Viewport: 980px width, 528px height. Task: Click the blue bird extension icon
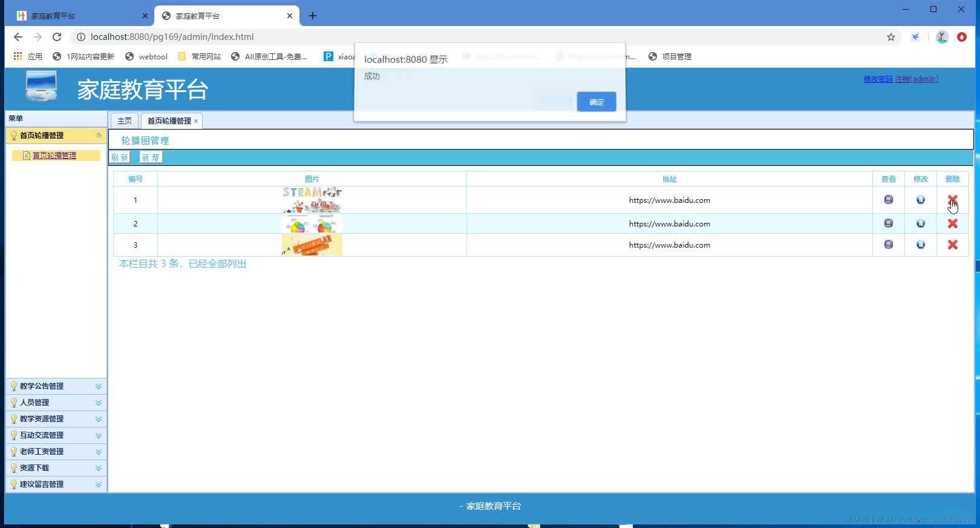[916, 37]
